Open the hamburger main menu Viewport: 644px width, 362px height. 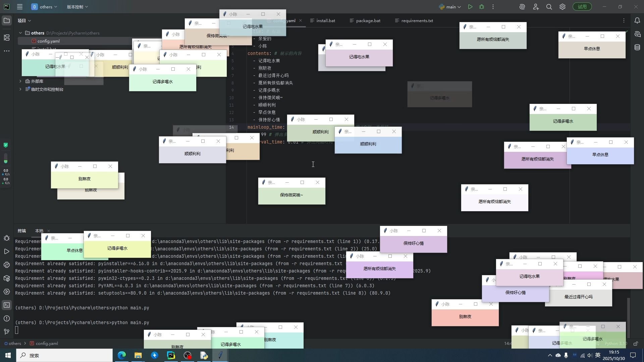point(20,7)
